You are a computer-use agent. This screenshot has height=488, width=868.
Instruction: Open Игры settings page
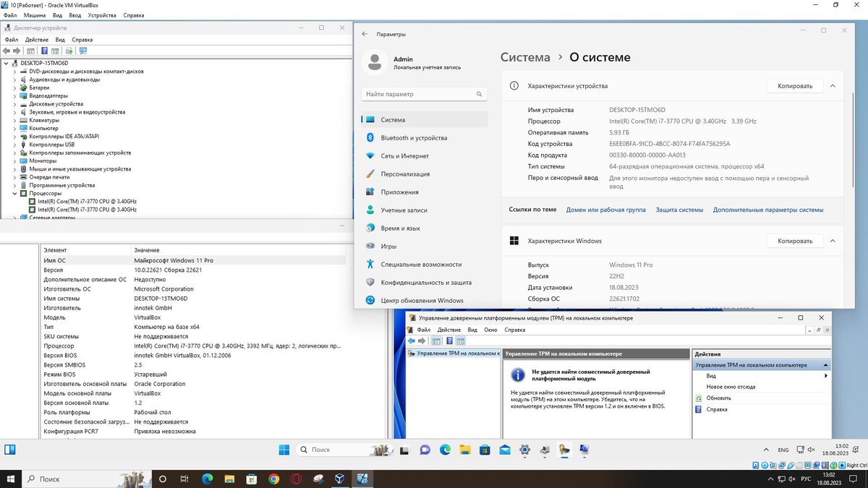click(425, 247)
